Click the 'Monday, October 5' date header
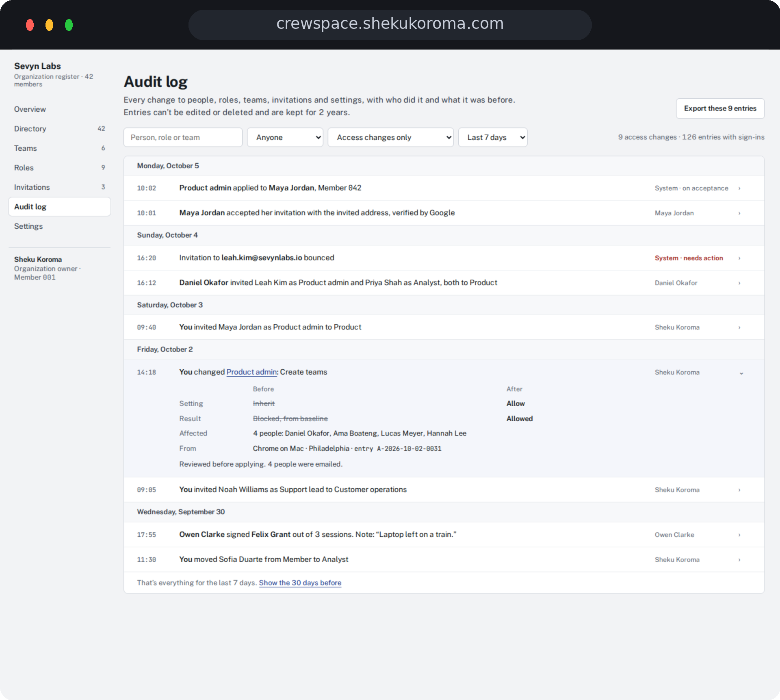Viewport: 780px width, 700px height. click(168, 166)
